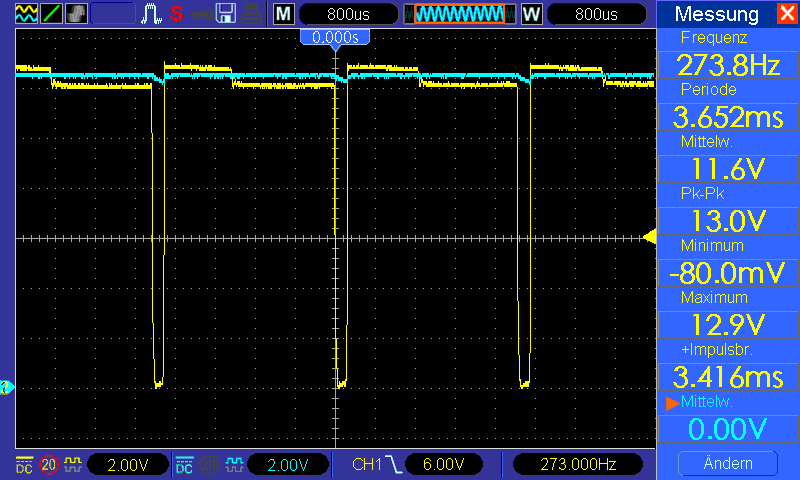Click the window timebase 800us value
800x480 pixels.
[596, 14]
